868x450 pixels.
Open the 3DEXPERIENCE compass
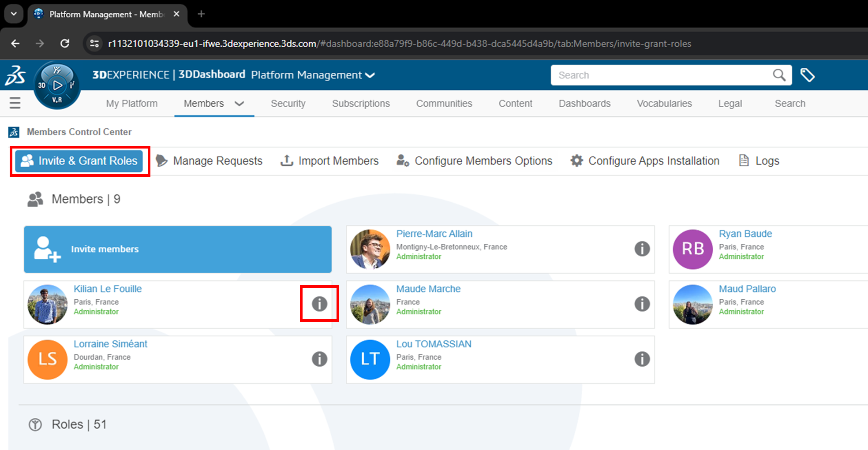pyautogui.click(x=57, y=85)
